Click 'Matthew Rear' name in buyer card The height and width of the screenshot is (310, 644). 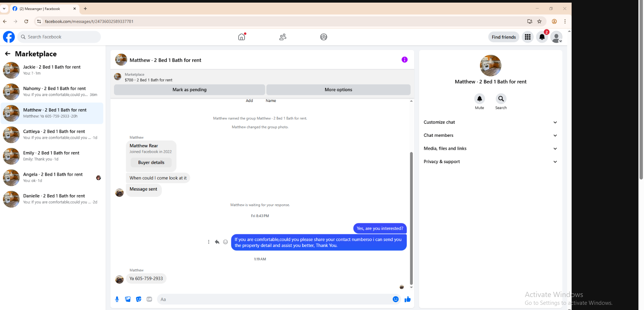click(x=144, y=146)
